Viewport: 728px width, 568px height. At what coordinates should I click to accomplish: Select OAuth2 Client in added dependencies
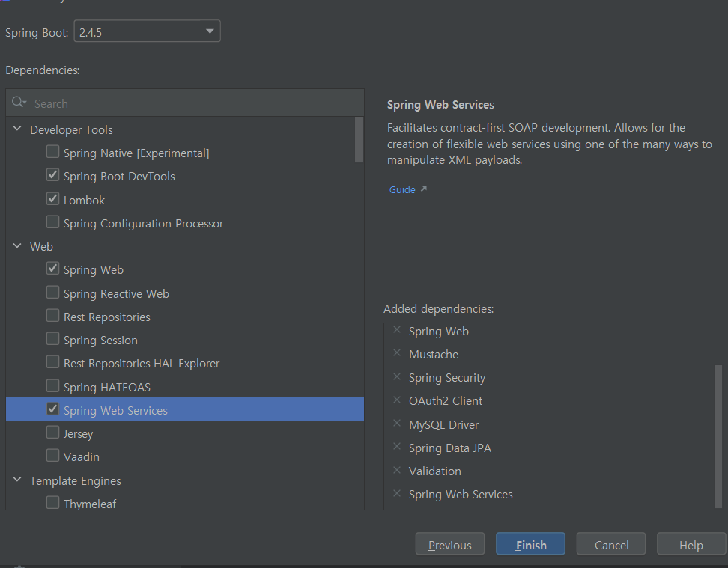point(446,401)
